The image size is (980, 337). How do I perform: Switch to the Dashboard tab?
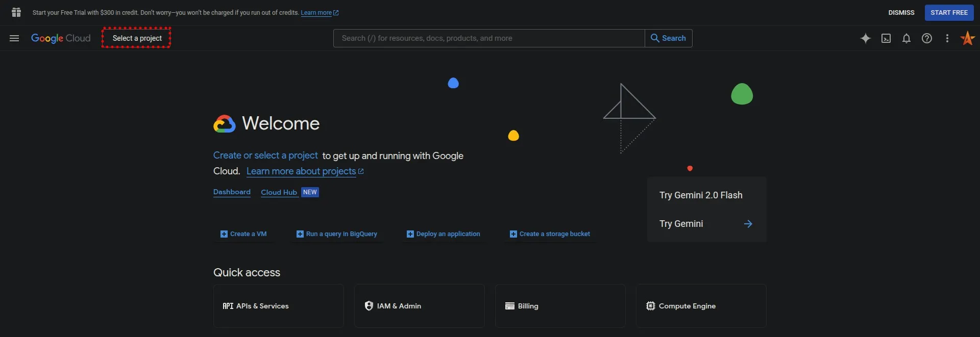click(232, 192)
